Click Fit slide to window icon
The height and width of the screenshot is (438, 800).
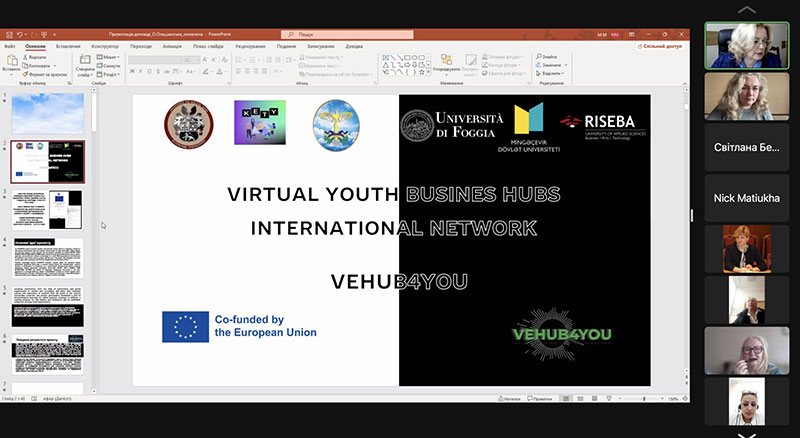coord(685,398)
